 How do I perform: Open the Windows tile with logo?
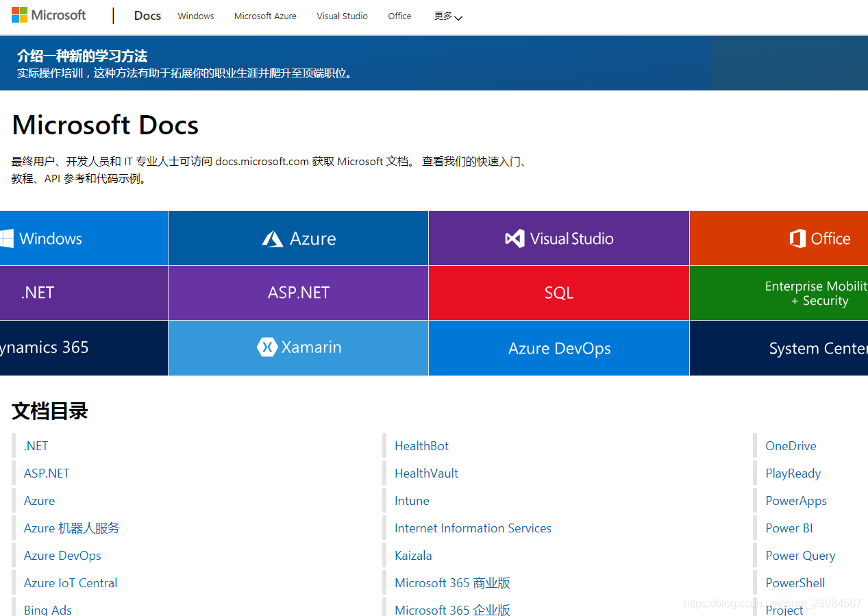(84, 238)
